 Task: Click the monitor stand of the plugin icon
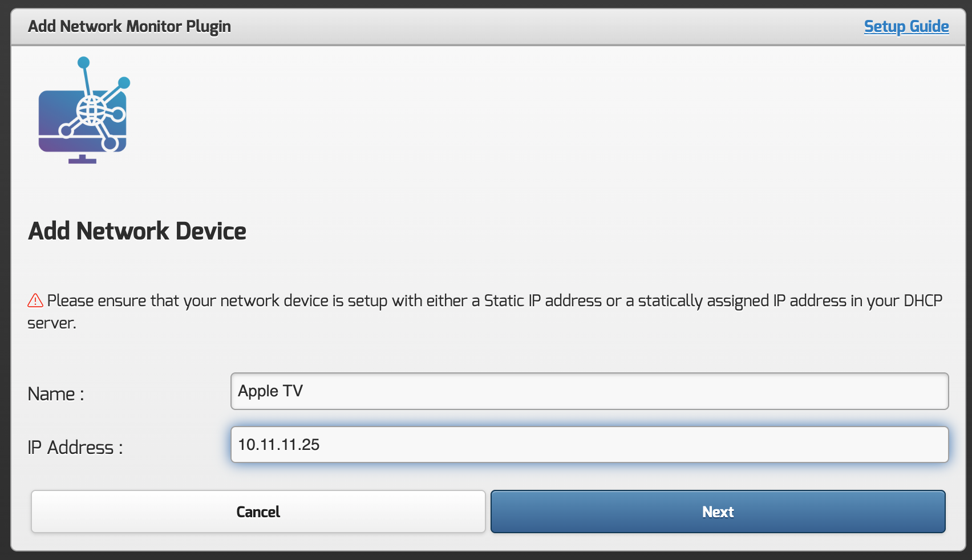click(x=83, y=159)
